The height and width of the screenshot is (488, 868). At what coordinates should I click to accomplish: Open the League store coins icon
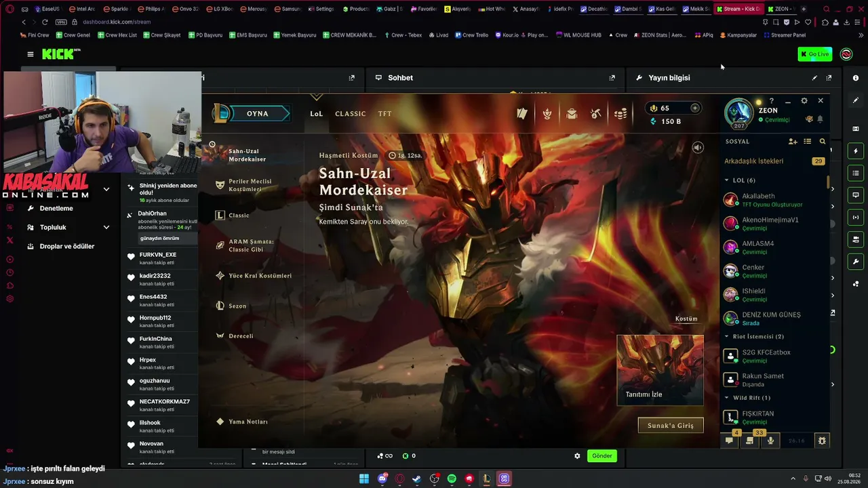(x=620, y=114)
